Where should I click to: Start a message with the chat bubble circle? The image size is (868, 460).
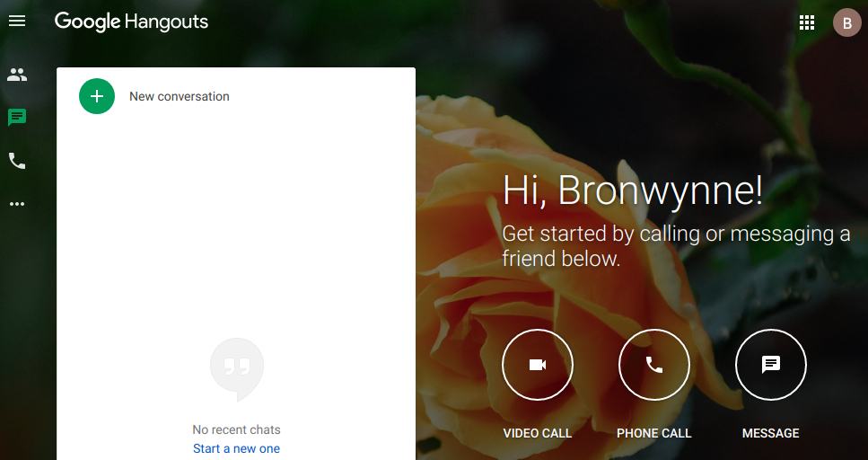pyautogui.click(x=771, y=365)
